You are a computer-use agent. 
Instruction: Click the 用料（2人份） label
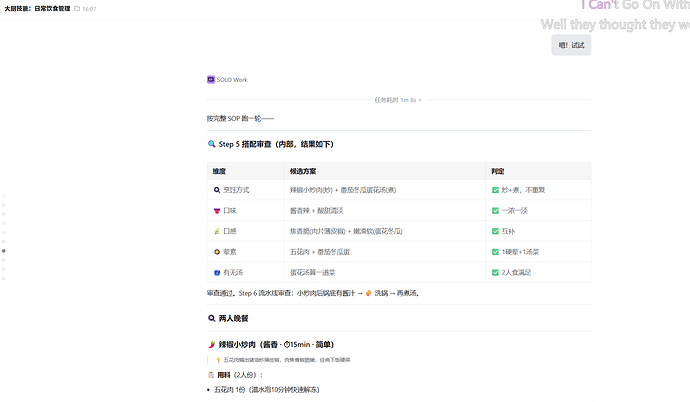pyautogui.click(x=240, y=375)
